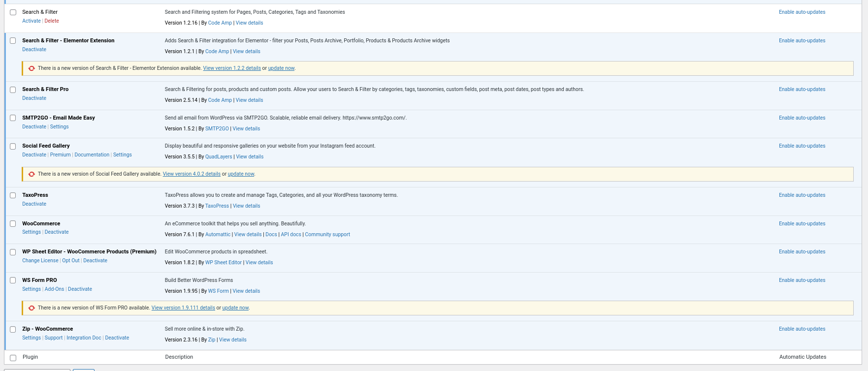Open Zip Integration Doc link
Screen dimensions: 868x371
[84, 338]
